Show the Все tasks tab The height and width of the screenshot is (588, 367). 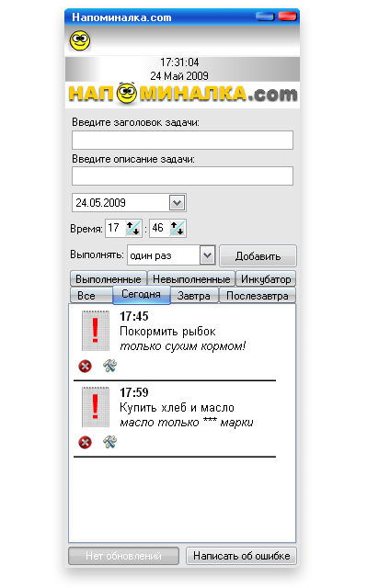[91, 296]
